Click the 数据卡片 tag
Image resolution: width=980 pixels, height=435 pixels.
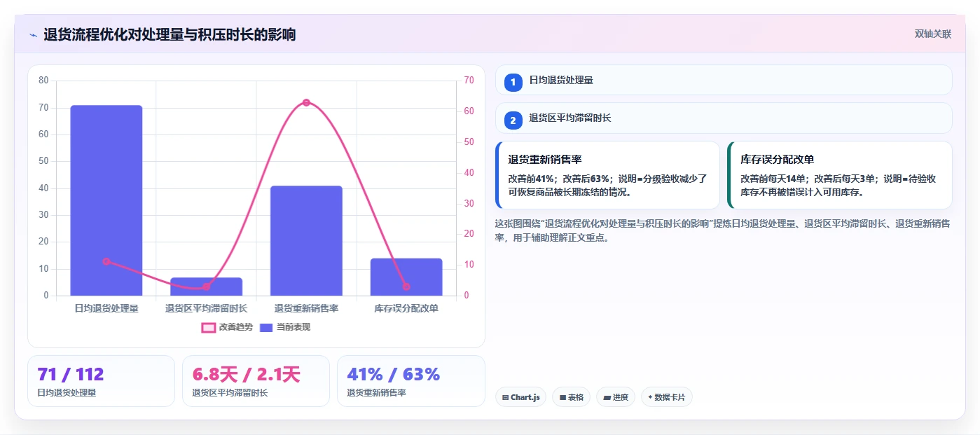[666, 397]
